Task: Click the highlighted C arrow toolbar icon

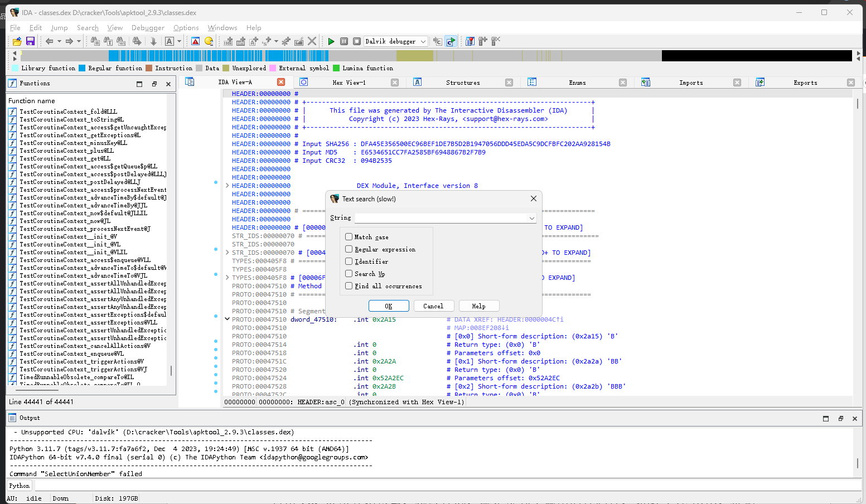Action: (x=451, y=41)
